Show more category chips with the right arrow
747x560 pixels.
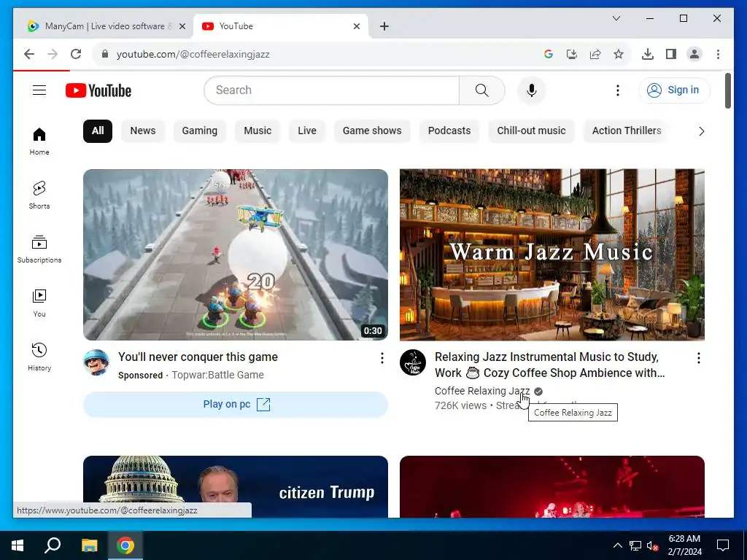point(701,131)
